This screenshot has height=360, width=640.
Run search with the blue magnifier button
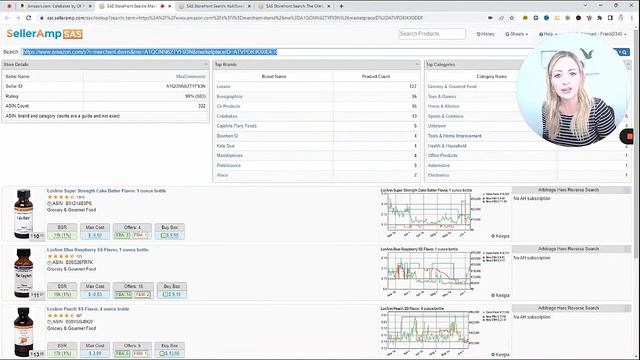pyautogui.click(x=624, y=52)
